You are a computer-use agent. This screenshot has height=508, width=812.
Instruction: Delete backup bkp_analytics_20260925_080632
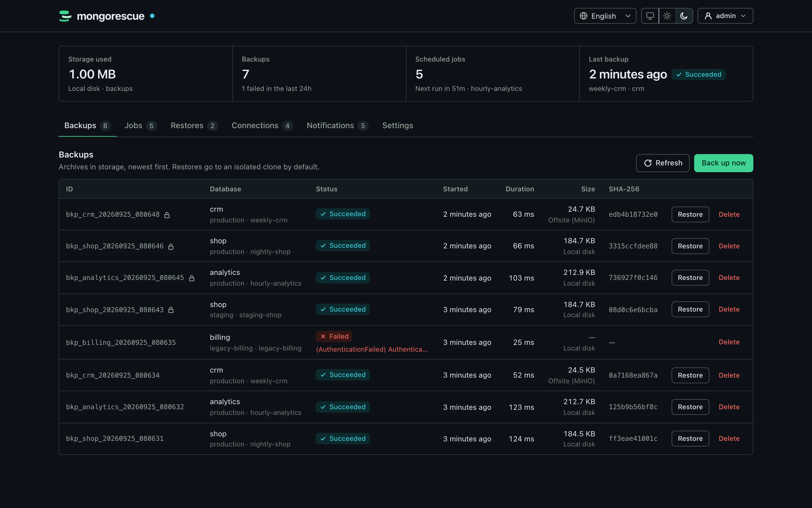click(x=729, y=407)
